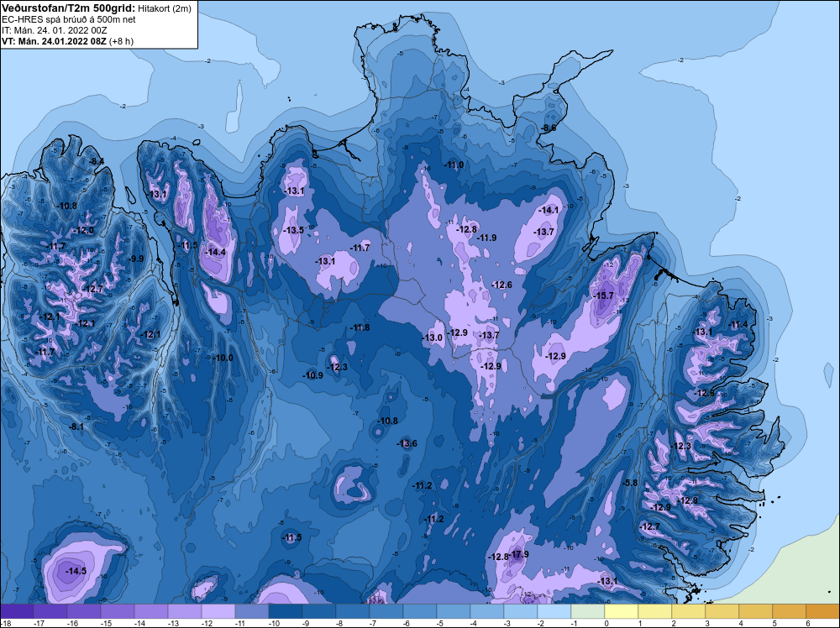
Task: Pick the legend swatch between -5 and -4
Action: pyautogui.click(x=454, y=611)
